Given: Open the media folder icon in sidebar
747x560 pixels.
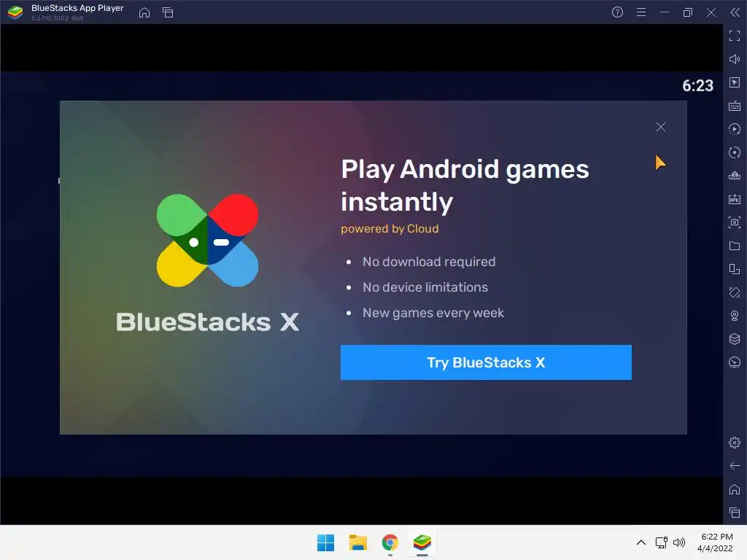Looking at the screenshot, I should 735,246.
